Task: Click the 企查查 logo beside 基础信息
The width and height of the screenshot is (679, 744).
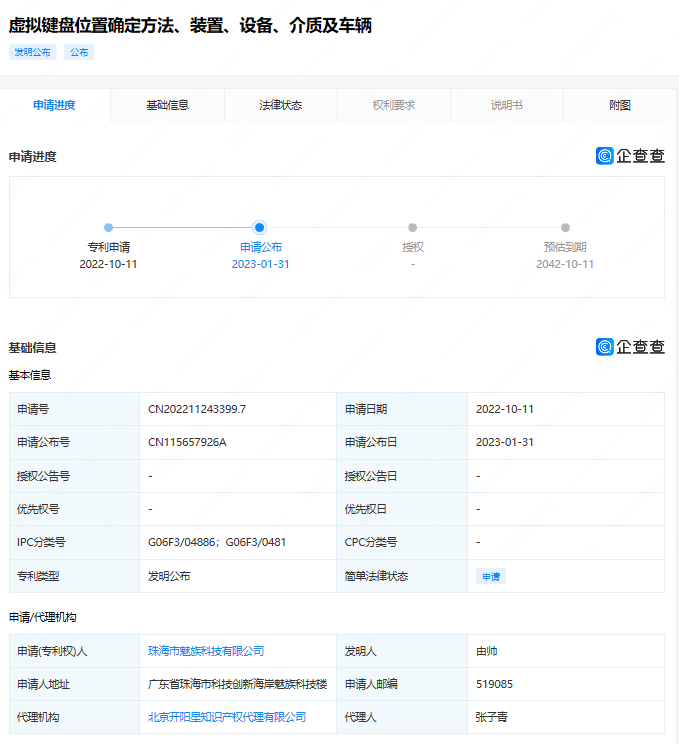Action: coord(630,347)
